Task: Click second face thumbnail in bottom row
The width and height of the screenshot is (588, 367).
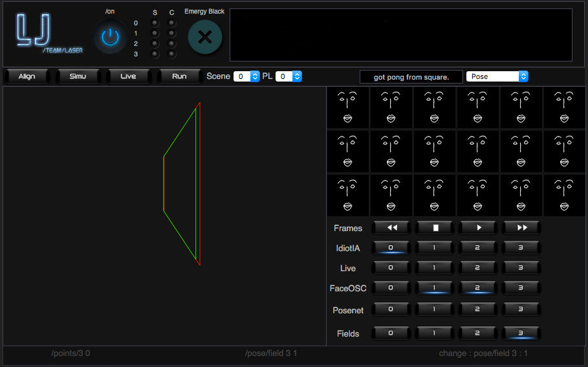Action: (x=391, y=195)
